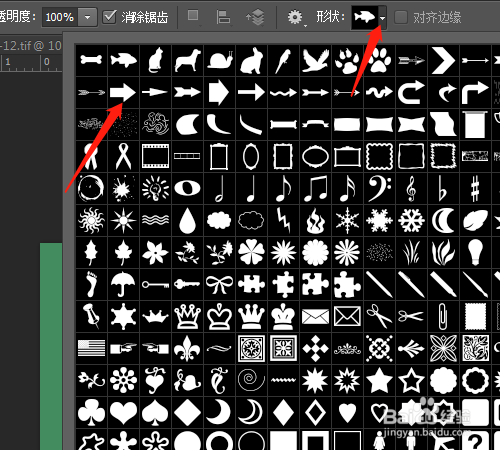Choose the sitting cat shape
The image size is (500, 450).
tap(155, 60)
